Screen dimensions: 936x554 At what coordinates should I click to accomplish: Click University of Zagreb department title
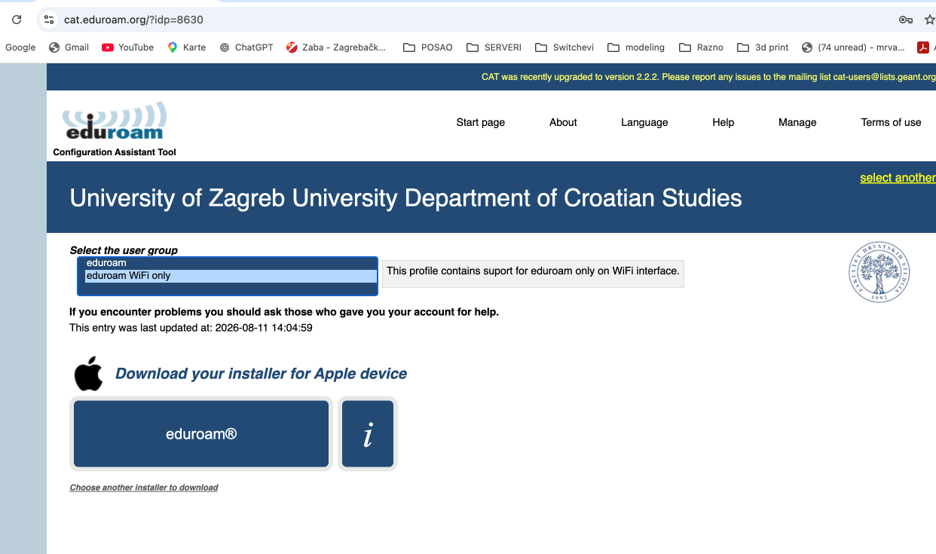405,198
